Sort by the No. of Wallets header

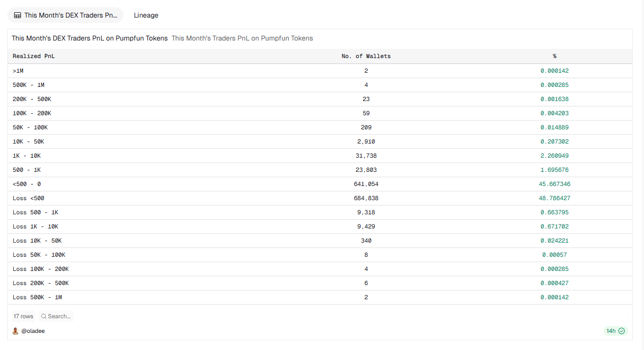point(366,56)
